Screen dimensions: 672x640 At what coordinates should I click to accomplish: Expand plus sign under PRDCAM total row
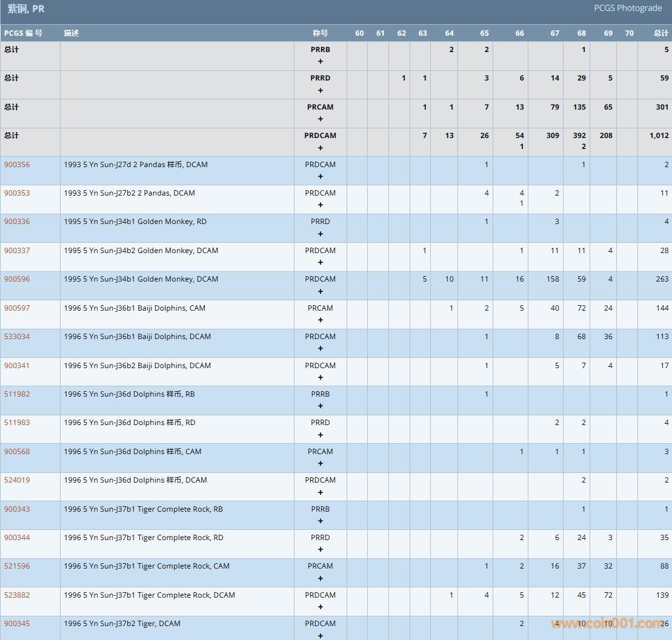(321, 148)
